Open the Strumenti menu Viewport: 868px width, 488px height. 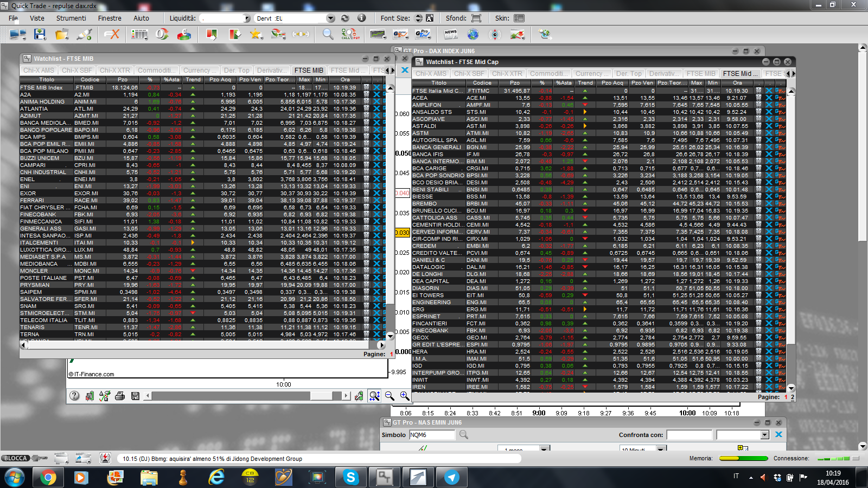click(x=71, y=18)
